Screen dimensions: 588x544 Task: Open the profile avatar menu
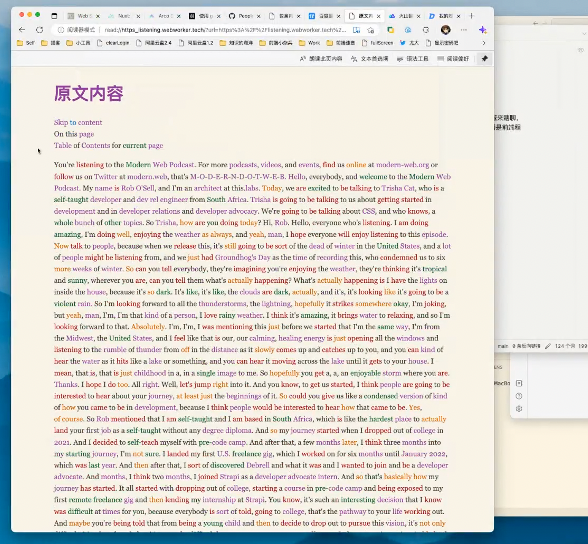tap(446, 30)
